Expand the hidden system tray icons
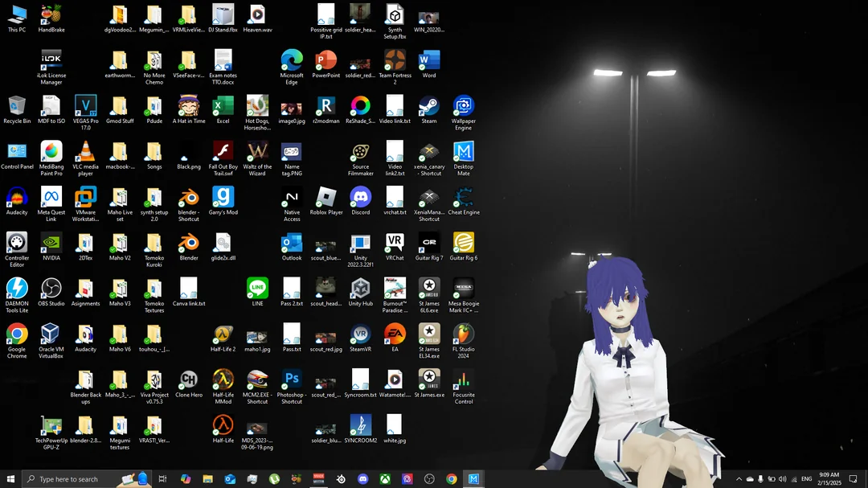Image resolution: width=868 pixels, height=488 pixels. 739,479
